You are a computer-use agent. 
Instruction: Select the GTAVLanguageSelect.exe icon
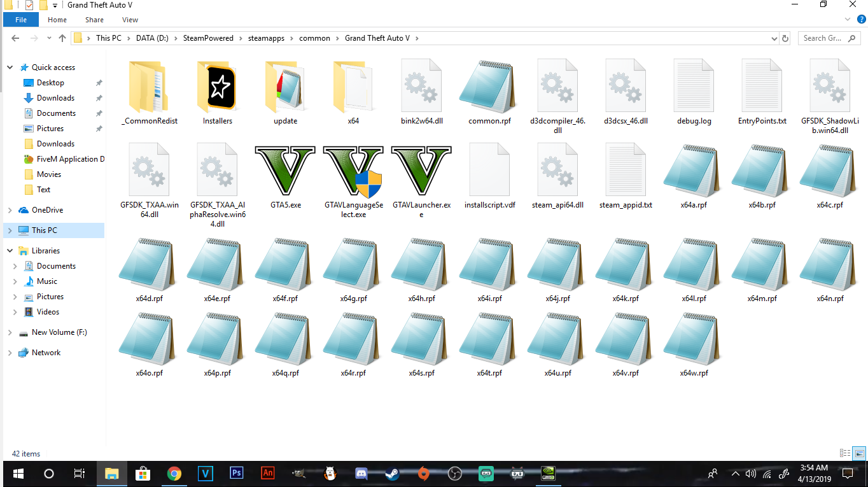pyautogui.click(x=353, y=171)
